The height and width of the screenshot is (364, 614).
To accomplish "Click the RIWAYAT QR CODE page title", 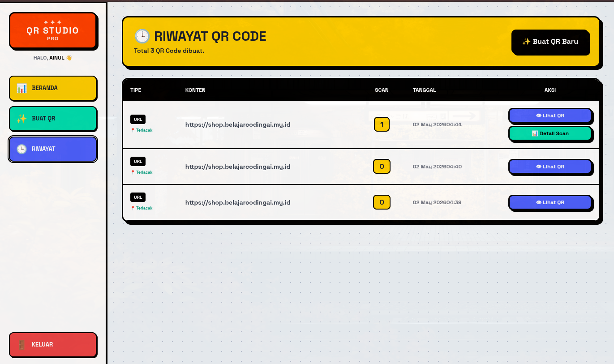I will (x=210, y=36).
